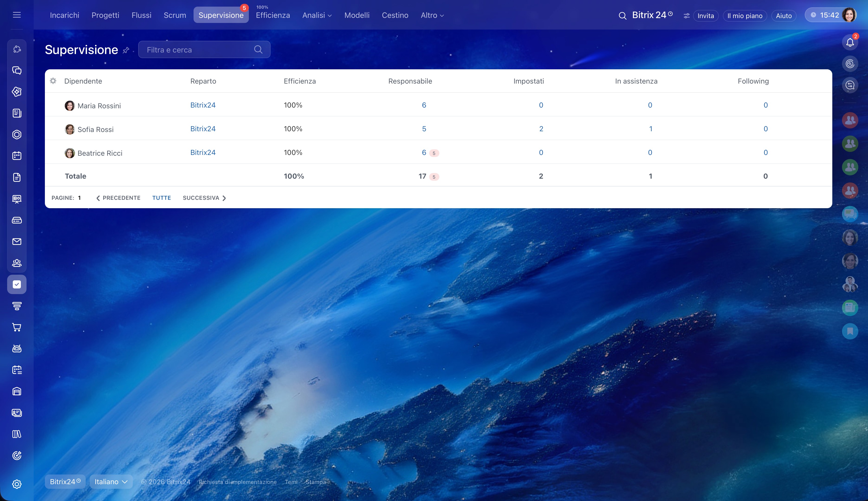
Task: Open the Italiano language selector
Action: coord(111,482)
